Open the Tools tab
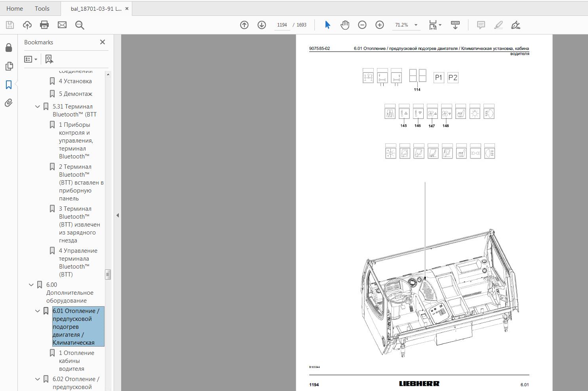Screen dimensions: 588x391 (x=42, y=8)
